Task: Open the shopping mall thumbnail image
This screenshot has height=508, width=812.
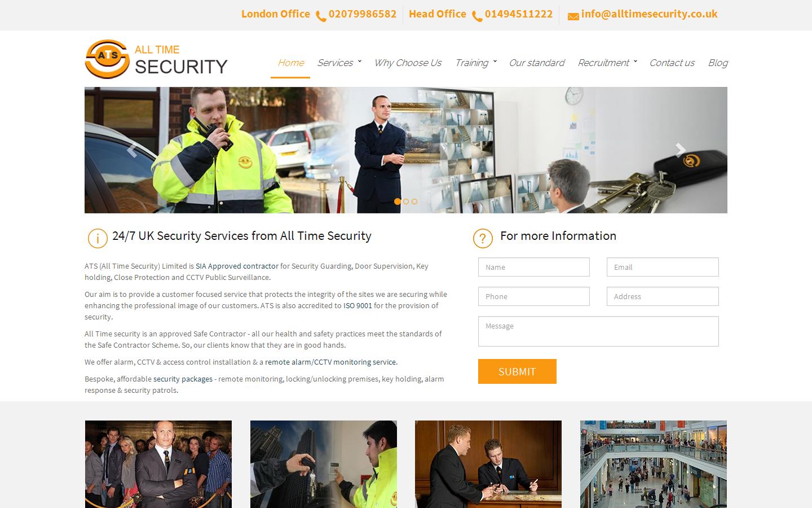Action: click(654, 464)
